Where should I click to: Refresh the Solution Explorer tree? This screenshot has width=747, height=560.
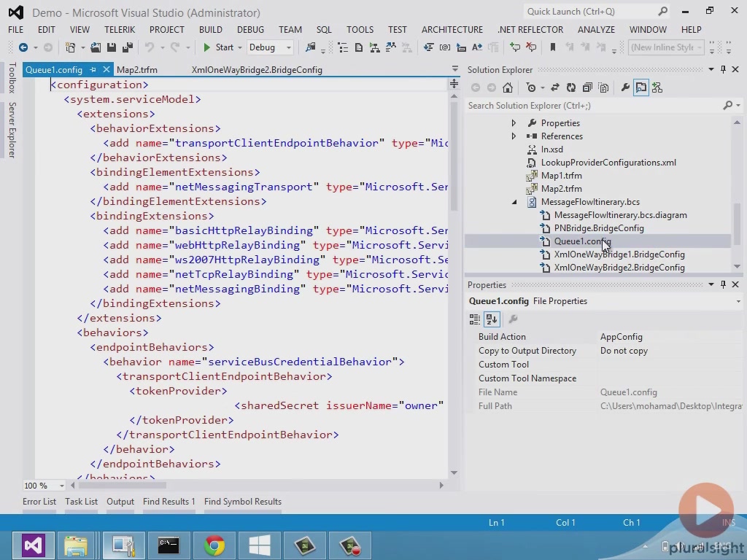(x=570, y=87)
